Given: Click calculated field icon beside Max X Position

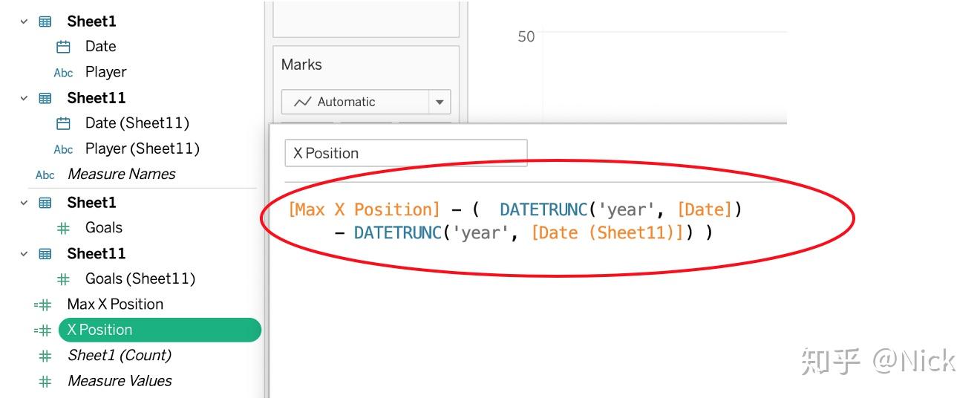Looking at the screenshot, I should [x=43, y=304].
